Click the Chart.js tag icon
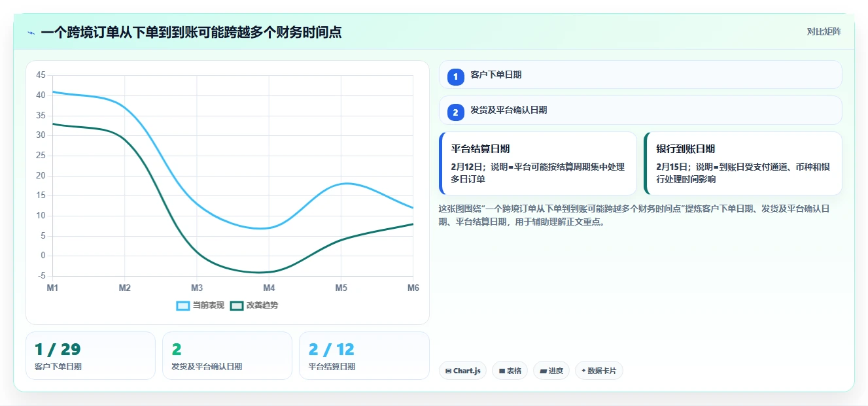The height and width of the screenshot is (406, 868). click(x=448, y=371)
